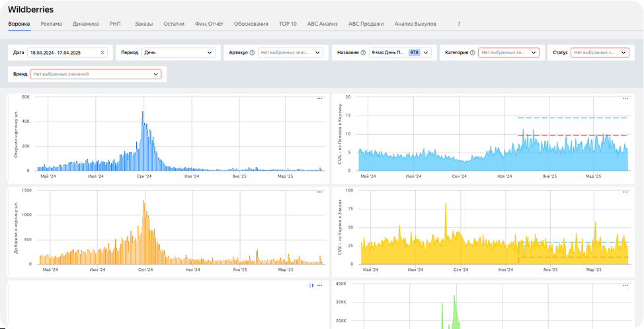644x329 pixels.
Task: Open three-dot menu of CV% cart chart
Action: 625,99
